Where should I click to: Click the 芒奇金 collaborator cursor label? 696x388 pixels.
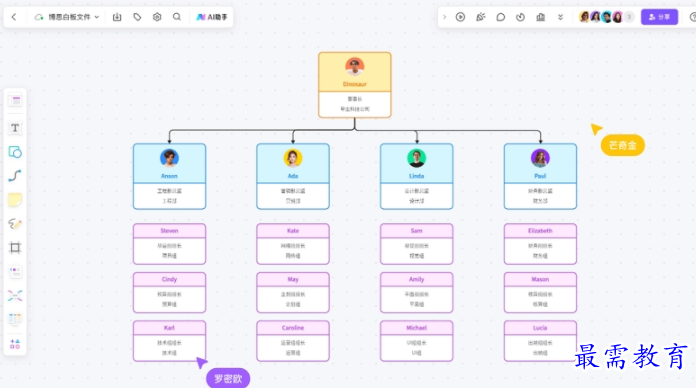(623, 145)
